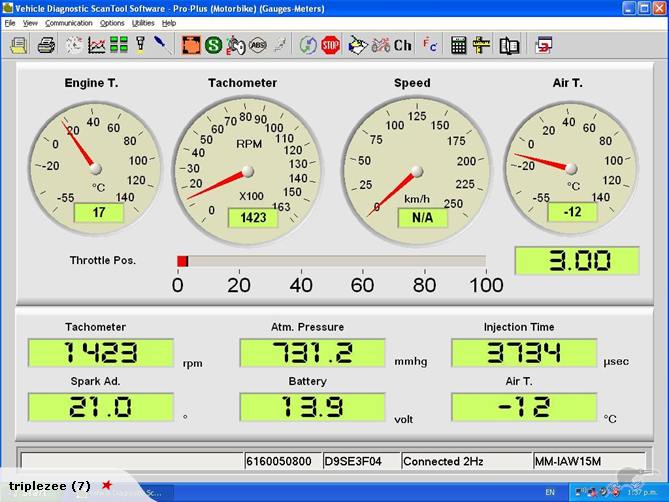Click the yellow ruler cross icon

pyautogui.click(x=481, y=45)
